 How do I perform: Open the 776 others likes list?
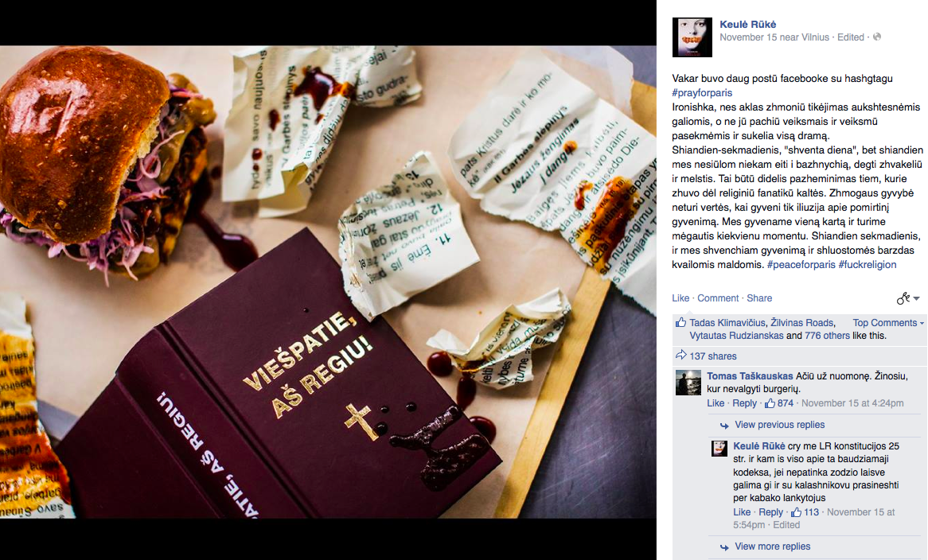827,336
